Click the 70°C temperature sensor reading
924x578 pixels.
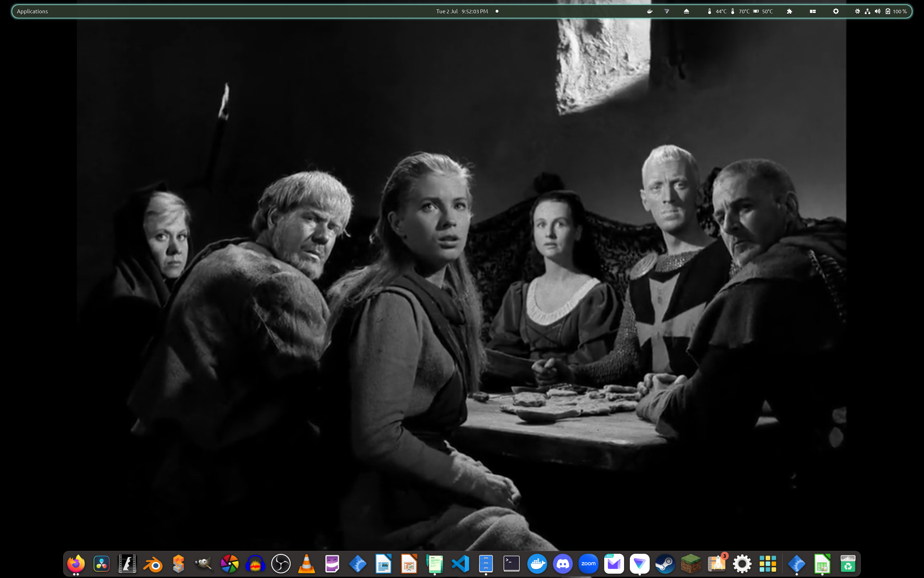740,12
